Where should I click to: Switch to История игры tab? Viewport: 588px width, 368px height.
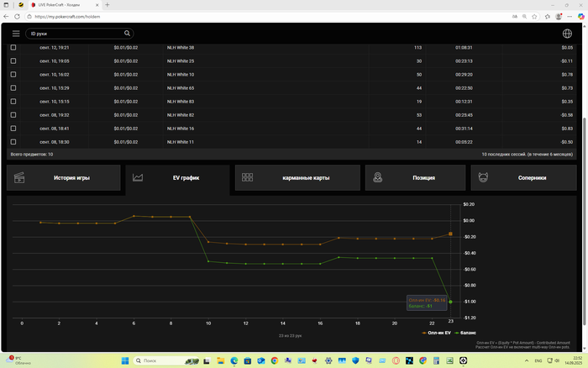(64, 178)
